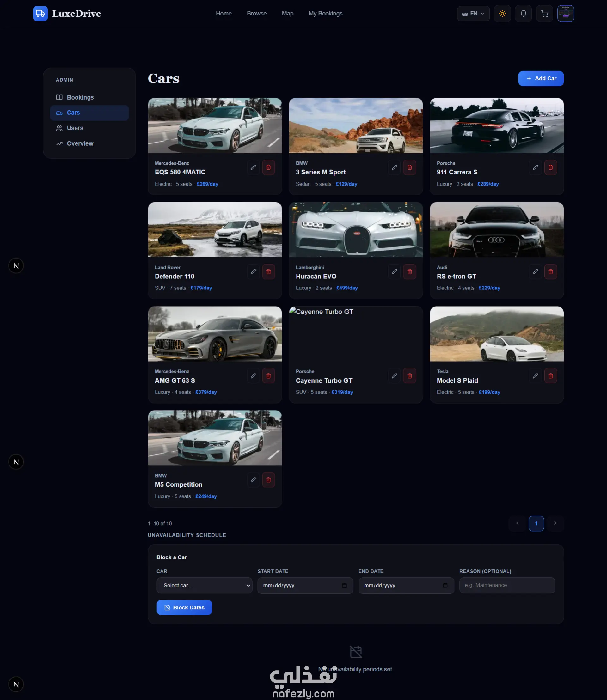Screen dimensions: 607x700
Task: Open the AMG GT 63 S car photo
Action: tap(215, 334)
